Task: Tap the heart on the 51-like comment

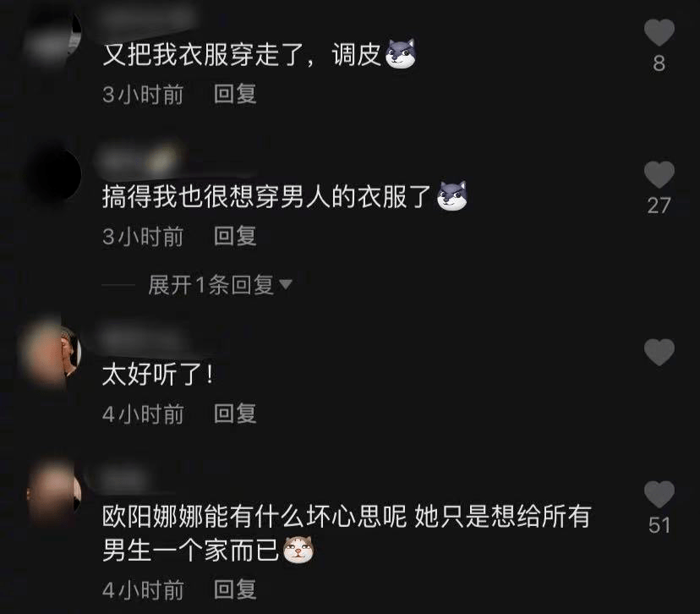Action: [x=659, y=494]
